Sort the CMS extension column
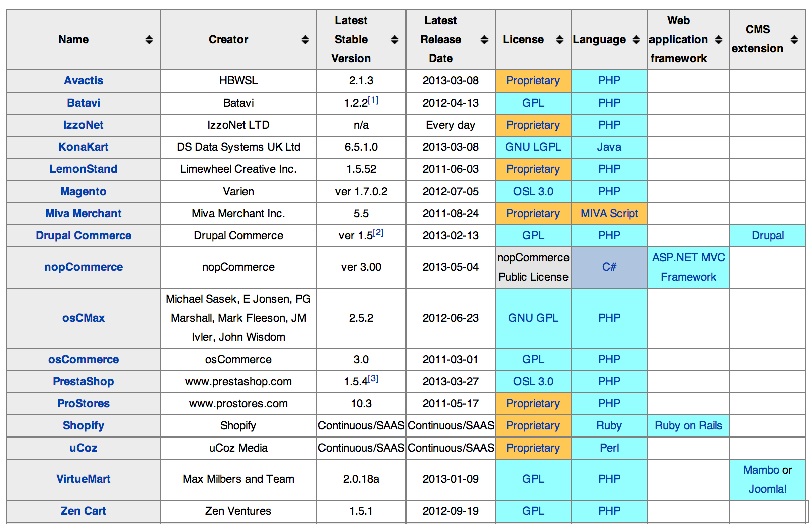812x524 pixels. click(x=793, y=40)
